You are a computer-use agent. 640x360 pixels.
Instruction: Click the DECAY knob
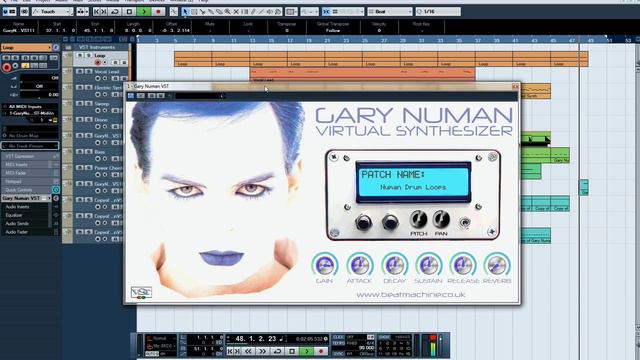(394, 265)
